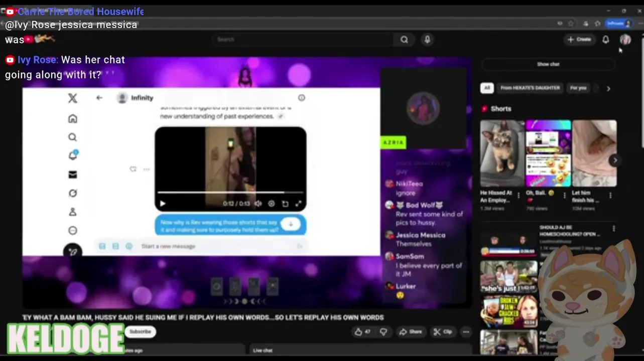Send the message with the send arrow icon
Viewport: 644px width, 361px height.
pos(300,246)
